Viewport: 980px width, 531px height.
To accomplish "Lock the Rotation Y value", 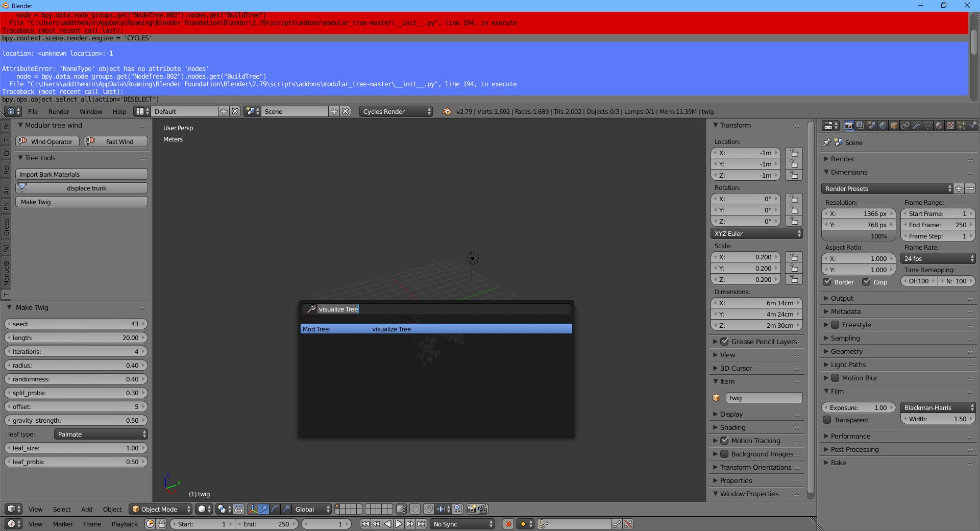I will [794, 210].
